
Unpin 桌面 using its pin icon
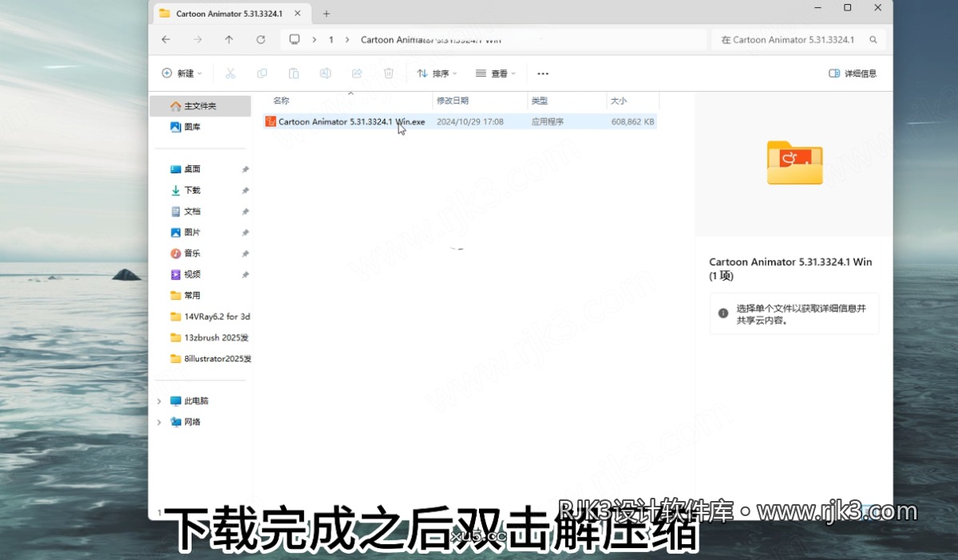(245, 169)
